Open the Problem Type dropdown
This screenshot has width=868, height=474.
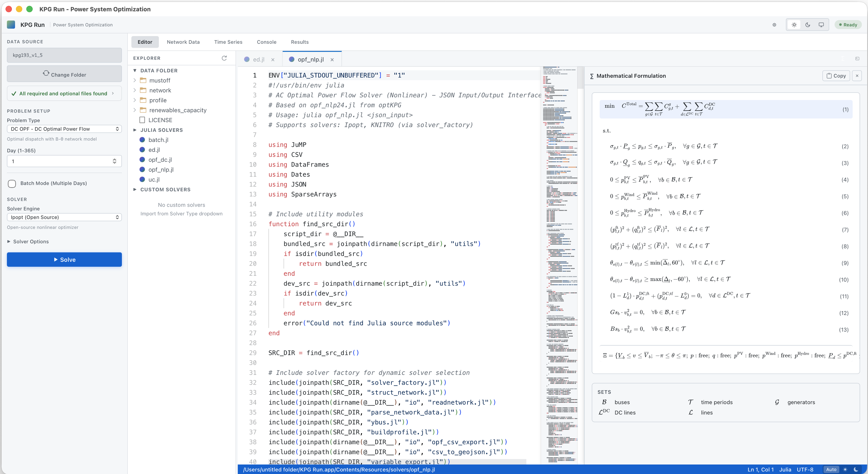pos(64,129)
